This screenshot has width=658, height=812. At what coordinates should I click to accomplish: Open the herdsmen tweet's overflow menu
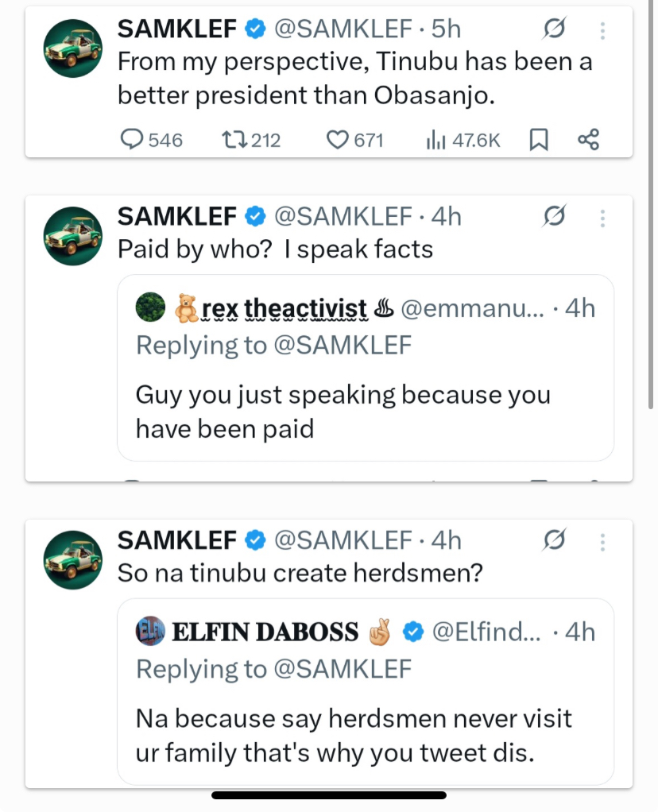(602, 539)
